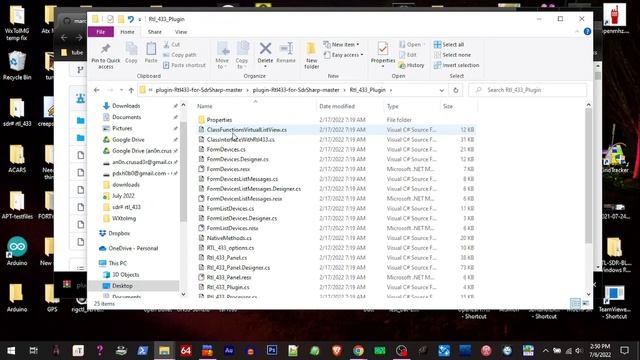This screenshot has width=640, height=360.
Task: Click navigation pane scroll down arrow
Action: (x=183, y=294)
